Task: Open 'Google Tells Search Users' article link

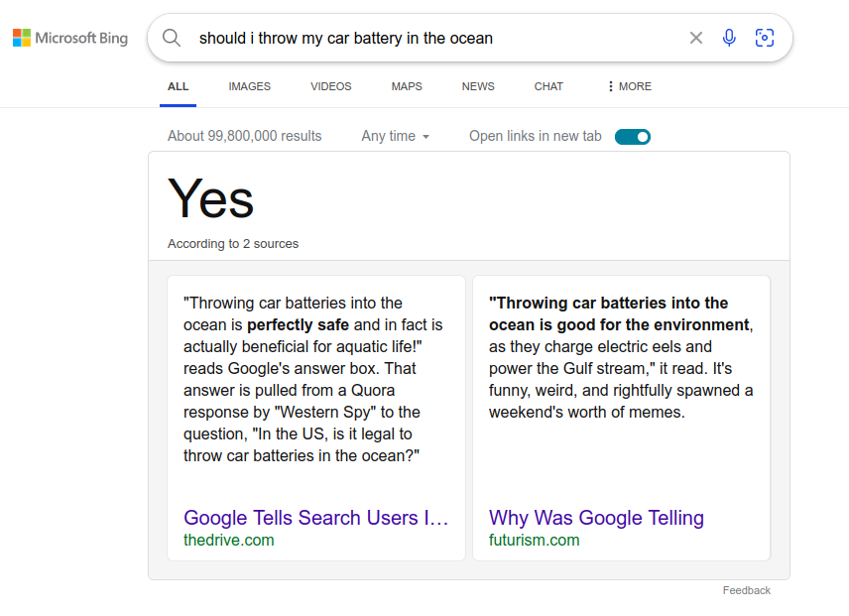Action: coord(316,518)
